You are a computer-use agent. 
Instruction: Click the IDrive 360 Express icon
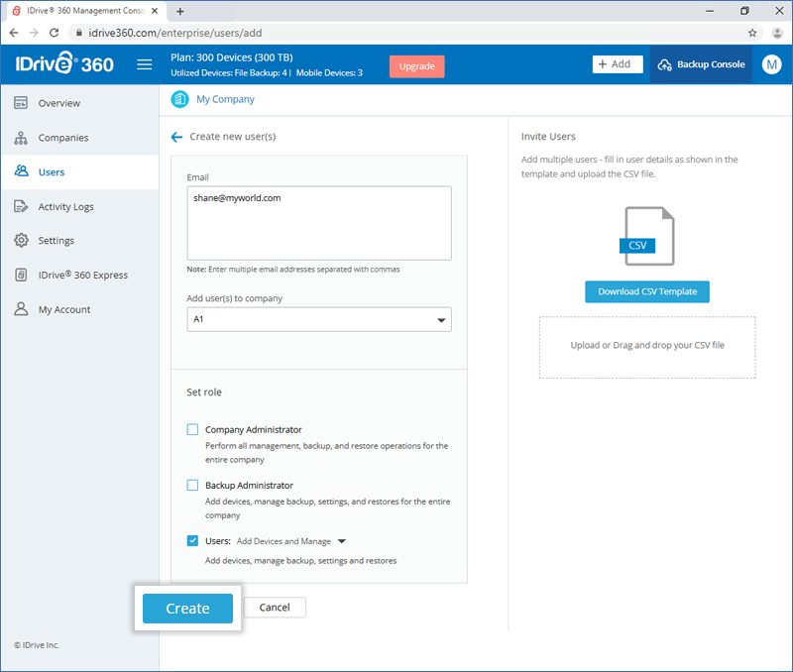(x=21, y=275)
